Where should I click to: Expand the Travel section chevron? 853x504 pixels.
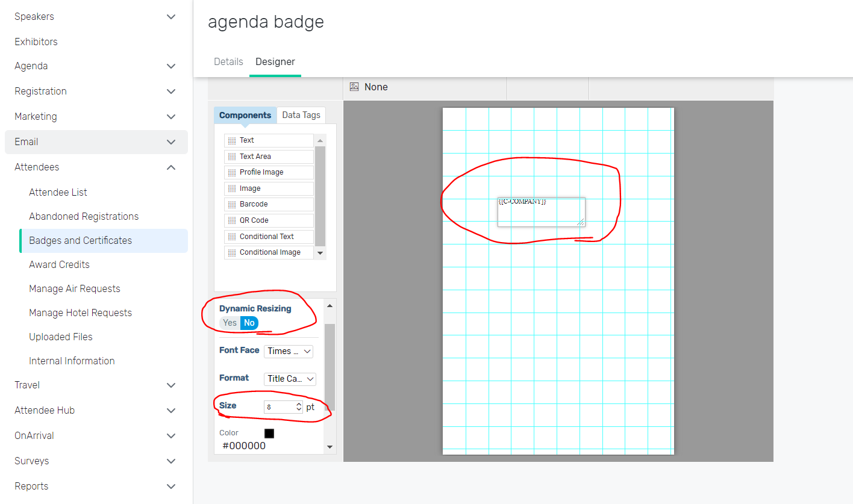pos(171,385)
